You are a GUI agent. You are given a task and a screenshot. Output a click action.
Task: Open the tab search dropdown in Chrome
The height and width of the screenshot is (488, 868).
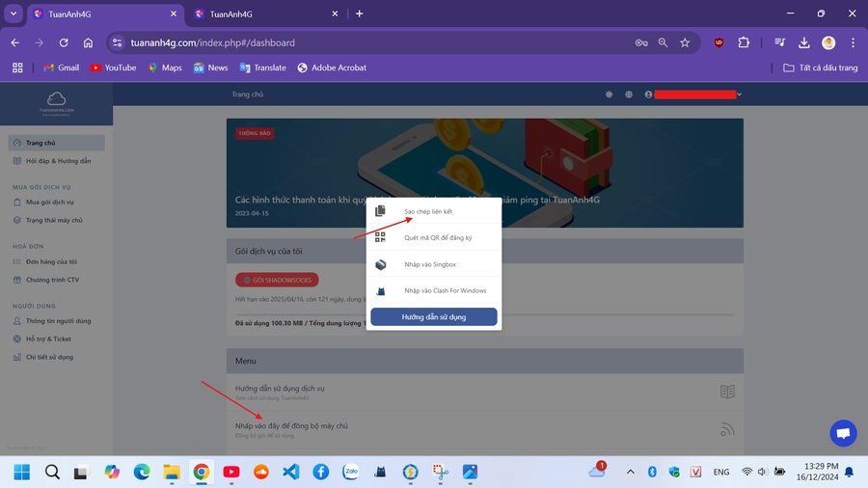(14, 14)
